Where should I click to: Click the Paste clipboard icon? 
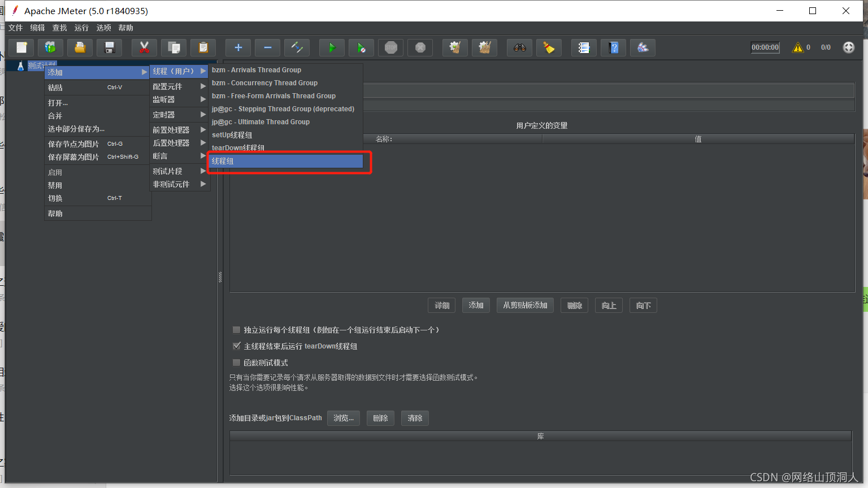pyautogui.click(x=203, y=47)
